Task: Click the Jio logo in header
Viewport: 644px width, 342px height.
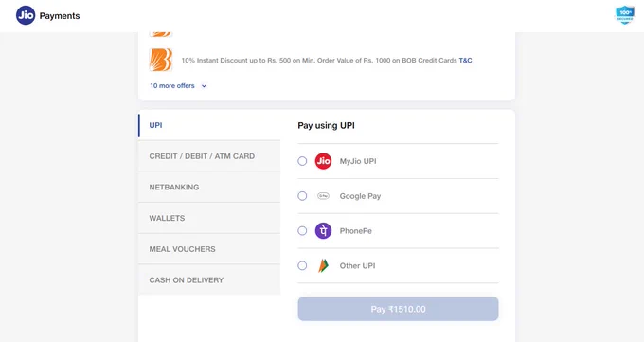Action: (x=26, y=15)
